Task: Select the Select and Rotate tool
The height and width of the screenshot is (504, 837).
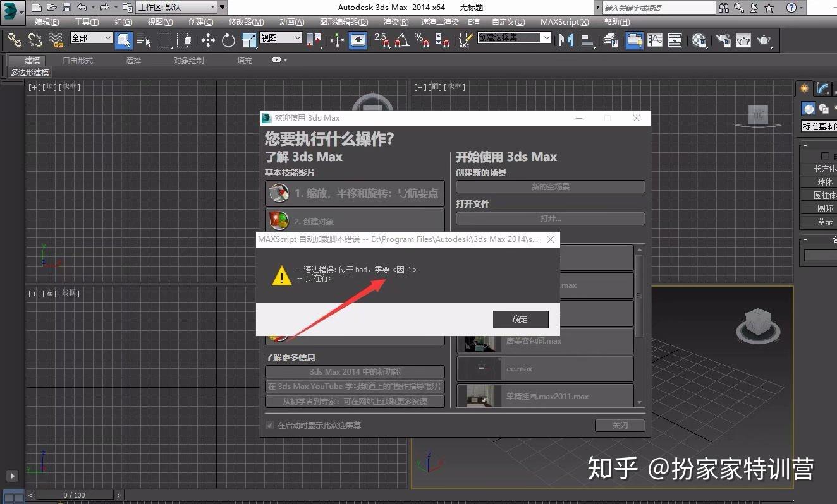Action: [228, 40]
